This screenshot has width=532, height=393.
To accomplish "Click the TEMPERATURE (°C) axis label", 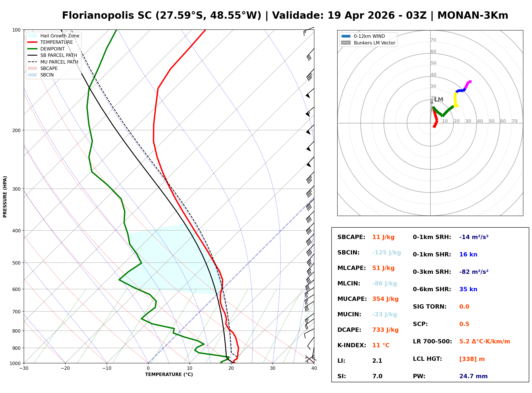I will coord(169,375).
